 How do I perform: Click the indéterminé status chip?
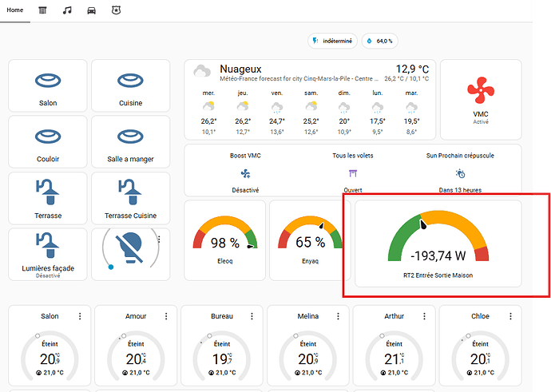[x=332, y=41]
